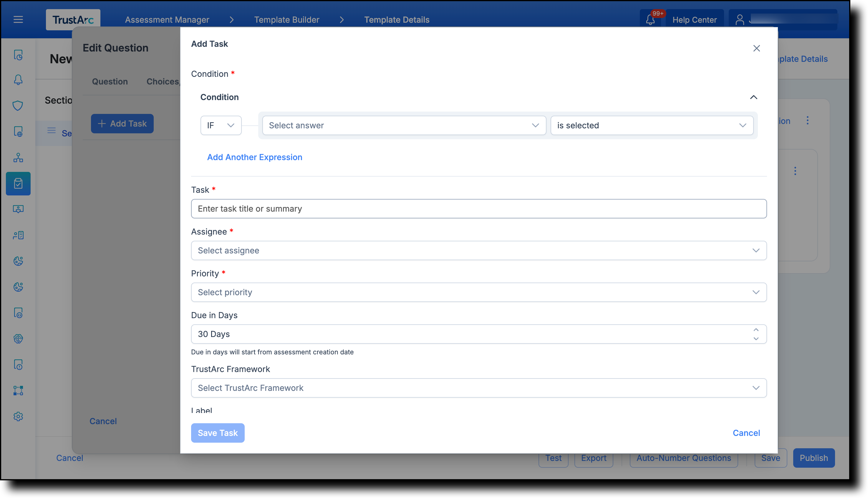Viewport: 868px width, 498px height.
Task: Open the IF operator dropdown
Action: [221, 125]
